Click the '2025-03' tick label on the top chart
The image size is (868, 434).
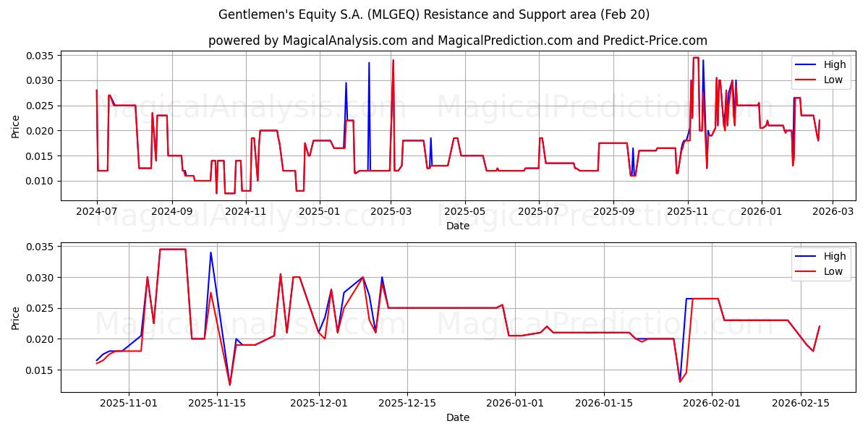(391, 211)
